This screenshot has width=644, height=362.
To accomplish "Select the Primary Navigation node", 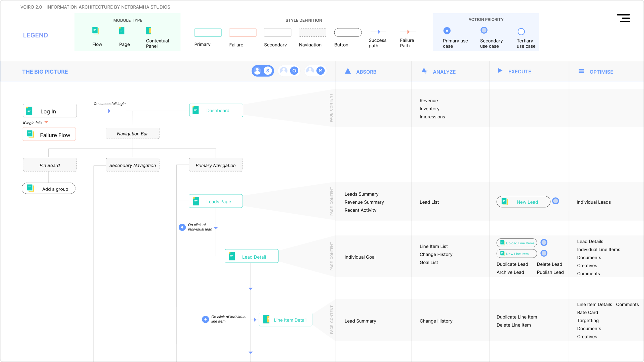I will (x=216, y=165).
